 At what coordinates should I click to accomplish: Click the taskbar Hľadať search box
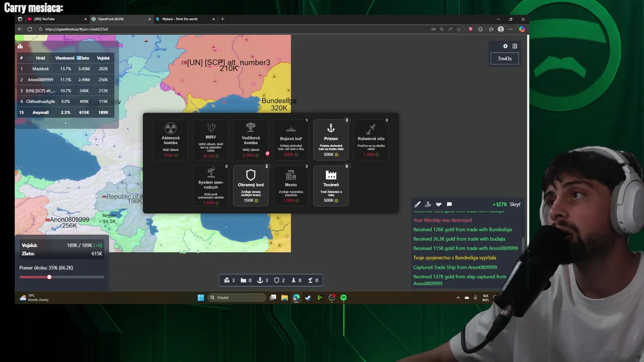[x=236, y=298]
